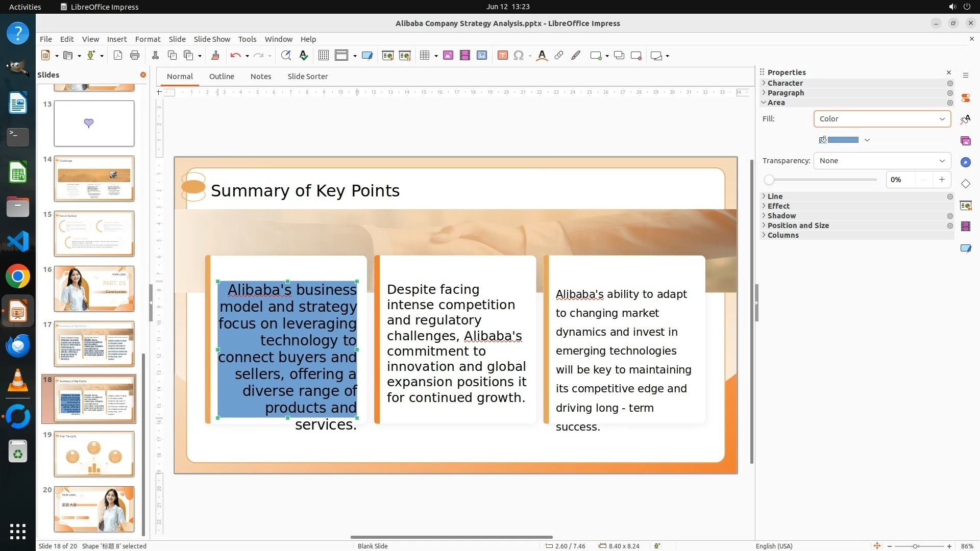Screen dimensions: 980x551
Task: Switch to the Slide Sorter tab
Action: pyautogui.click(x=307, y=77)
